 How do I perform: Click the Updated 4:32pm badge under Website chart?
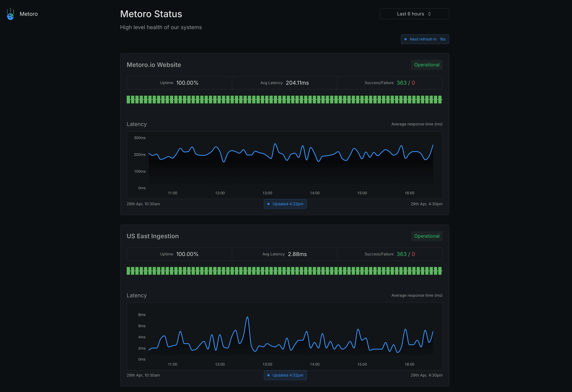pyautogui.click(x=285, y=204)
